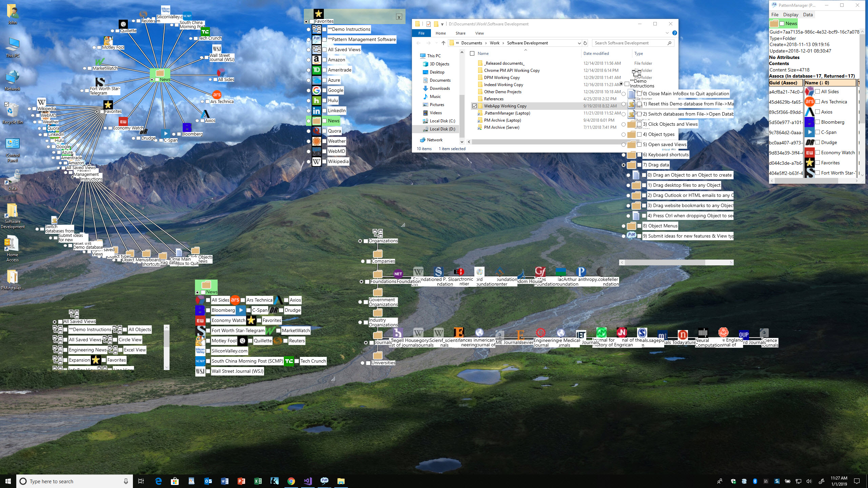
Task: Click the Tech Crunch icon in radial view
Action: click(x=205, y=32)
